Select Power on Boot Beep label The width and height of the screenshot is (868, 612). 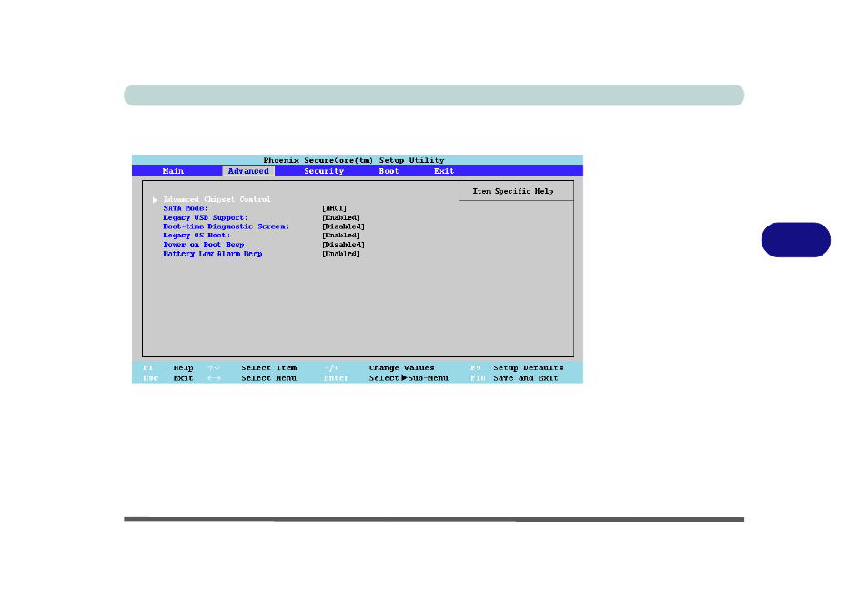click(x=204, y=245)
